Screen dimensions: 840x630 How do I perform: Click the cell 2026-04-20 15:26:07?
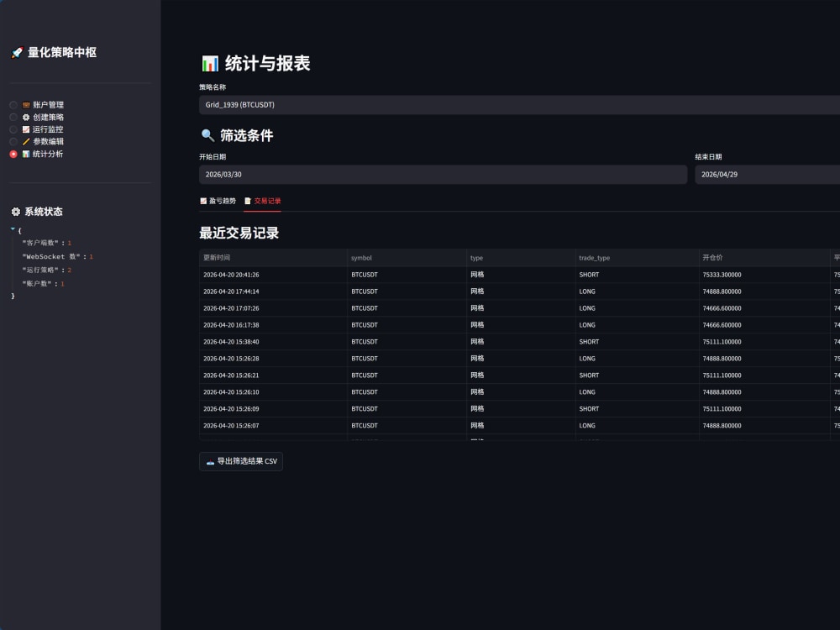click(x=273, y=425)
